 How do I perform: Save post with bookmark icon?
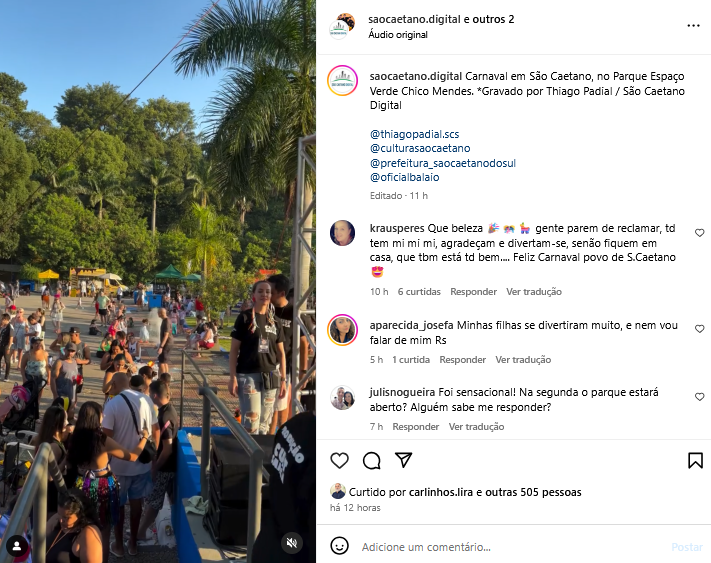point(695,460)
